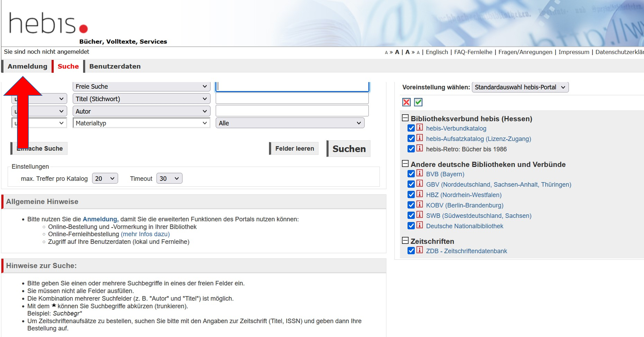644x337 pixels.
Task: Open the Benutzerdaten tab
Action: pyautogui.click(x=115, y=66)
